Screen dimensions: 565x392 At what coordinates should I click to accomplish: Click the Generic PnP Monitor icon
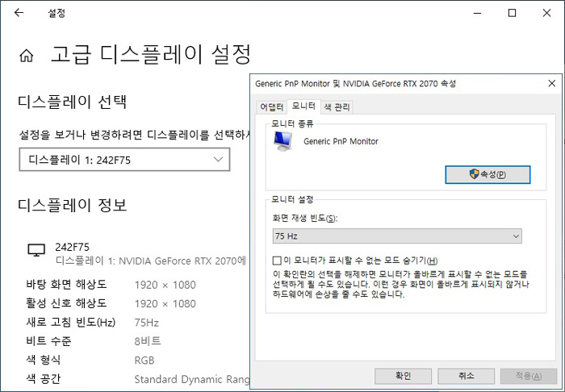(282, 141)
